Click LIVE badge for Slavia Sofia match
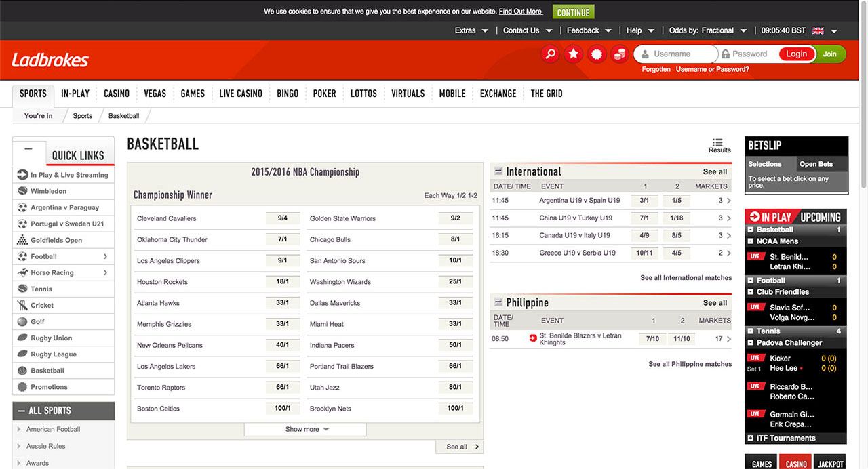The width and height of the screenshot is (868, 469). click(x=754, y=307)
